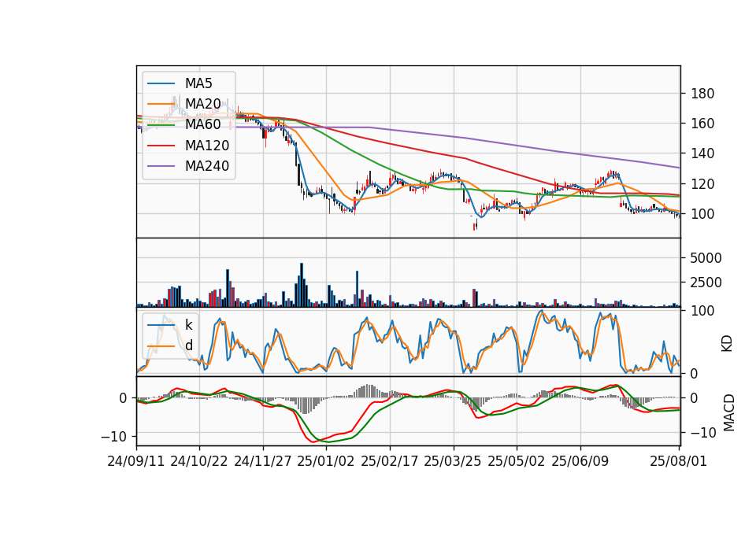The width and height of the screenshot is (756, 543).
Task: Click the 5000 volume axis value
Action: (706, 258)
